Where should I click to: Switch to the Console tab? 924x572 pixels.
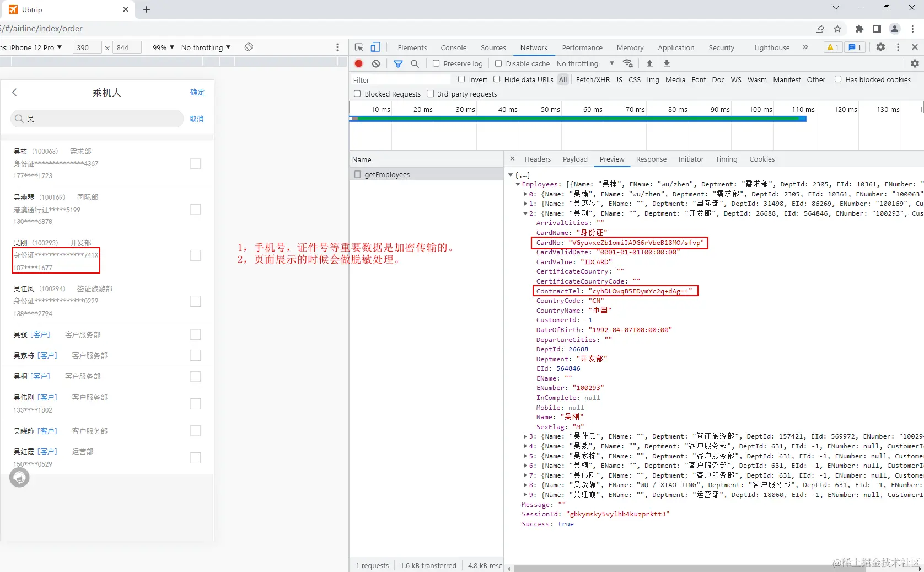tap(454, 47)
